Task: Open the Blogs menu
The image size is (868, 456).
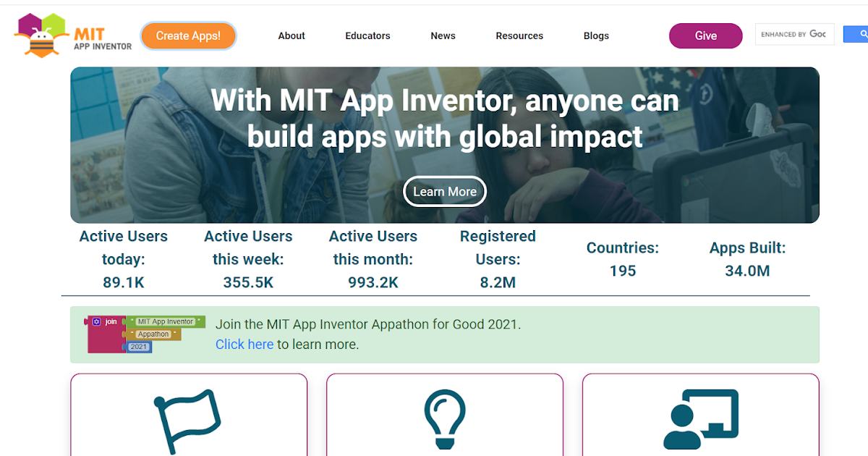Action: (596, 35)
